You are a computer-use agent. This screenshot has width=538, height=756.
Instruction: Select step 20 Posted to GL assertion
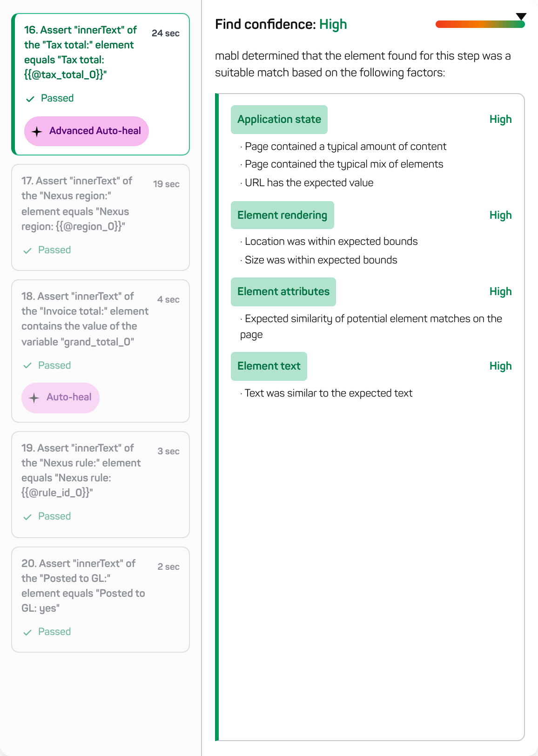[x=101, y=600]
